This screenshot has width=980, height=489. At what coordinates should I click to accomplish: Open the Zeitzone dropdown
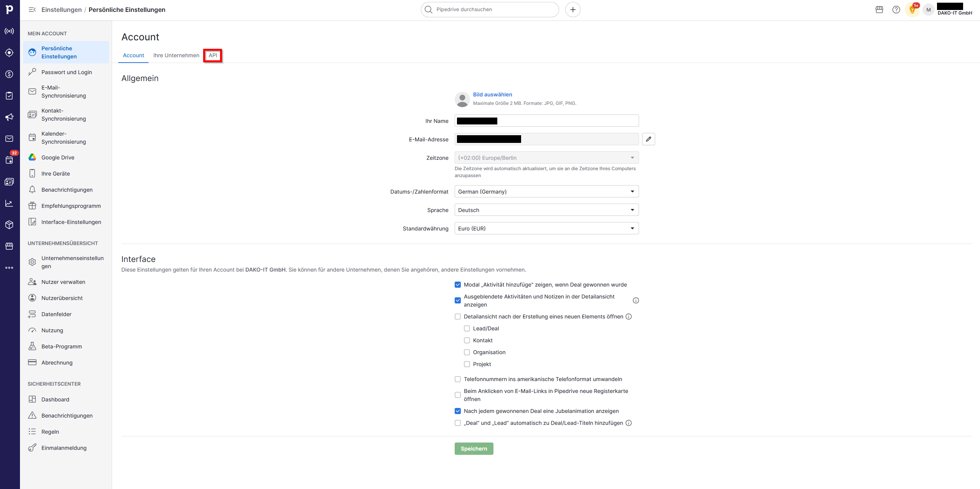pyautogui.click(x=546, y=157)
